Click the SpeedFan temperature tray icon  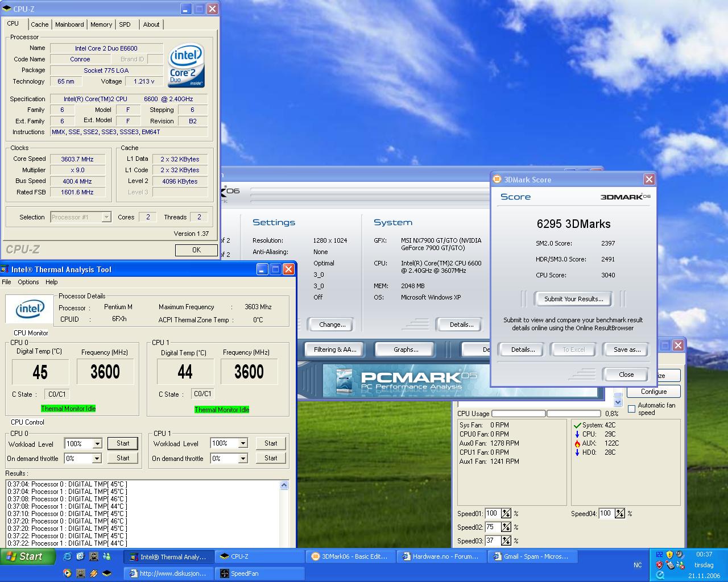click(659, 554)
